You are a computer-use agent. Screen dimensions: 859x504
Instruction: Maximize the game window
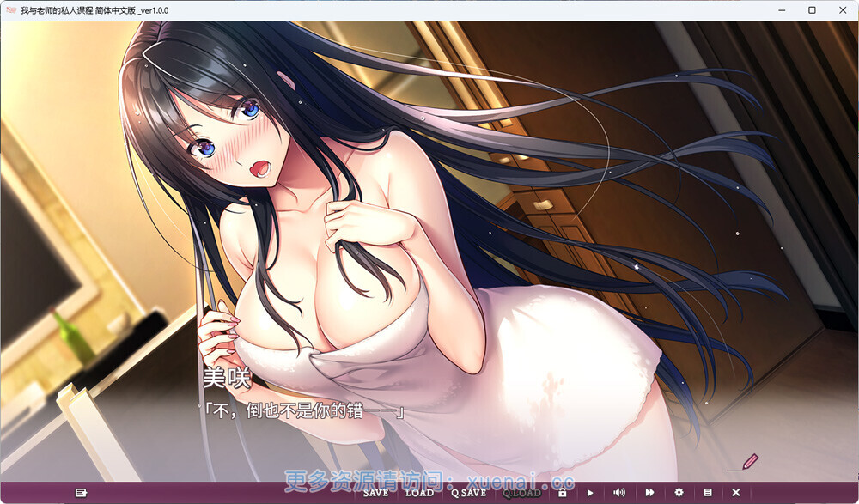coord(812,9)
